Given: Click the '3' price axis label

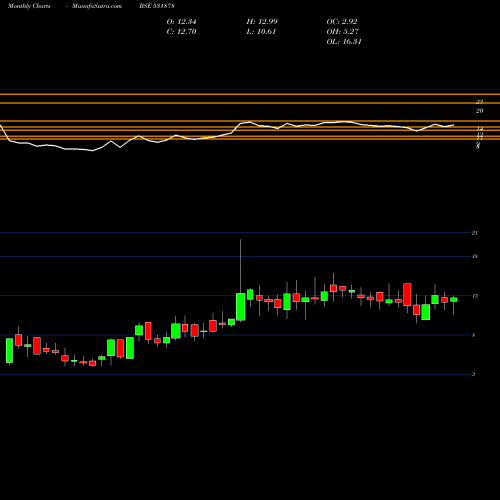Looking at the screenshot, I should pyautogui.click(x=474, y=375).
